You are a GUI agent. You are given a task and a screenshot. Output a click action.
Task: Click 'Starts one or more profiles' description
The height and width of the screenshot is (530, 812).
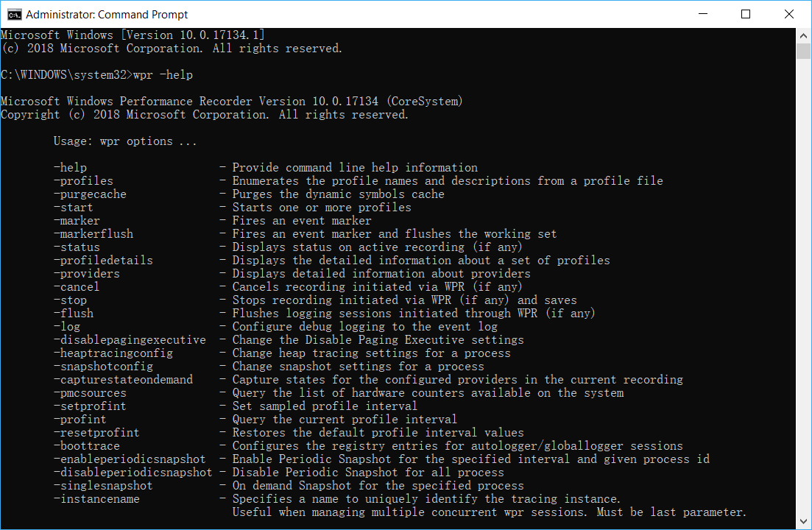point(322,208)
